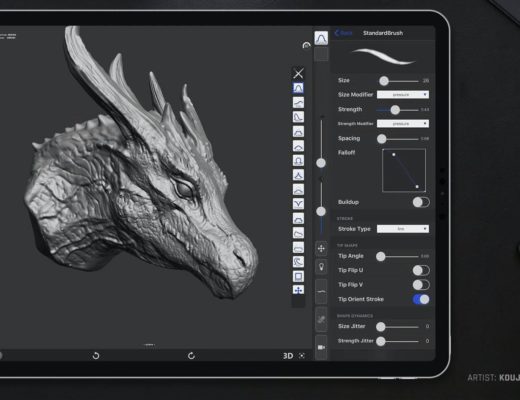Set the upper vertical toolbar slider knob
This screenshot has height=400, width=520.
coord(321,163)
